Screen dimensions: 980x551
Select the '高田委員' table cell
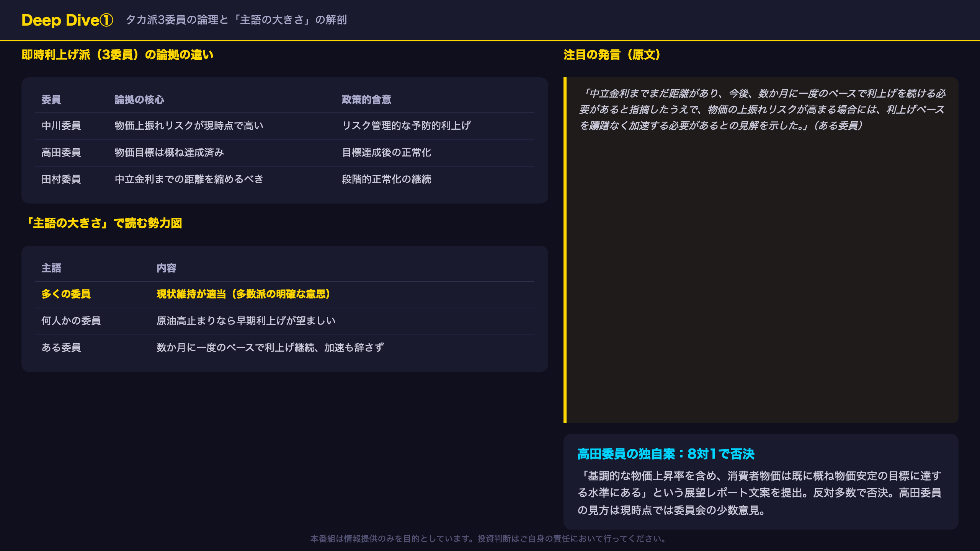pyautogui.click(x=61, y=152)
